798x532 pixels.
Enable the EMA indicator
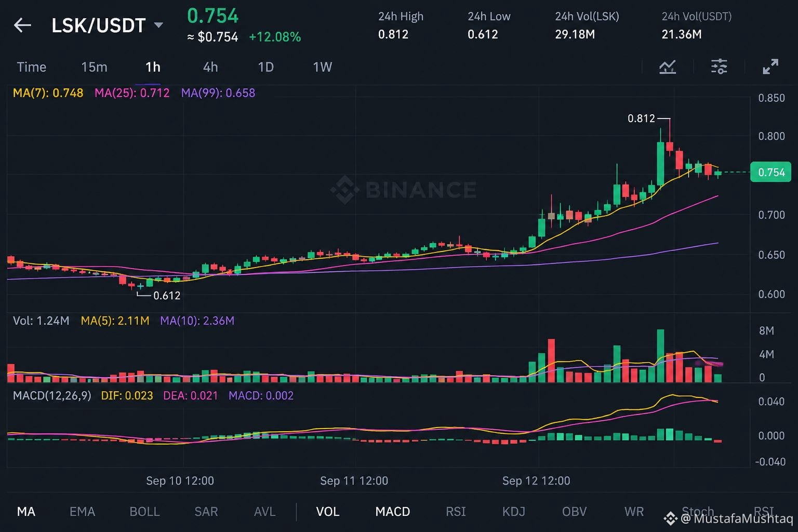point(82,512)
